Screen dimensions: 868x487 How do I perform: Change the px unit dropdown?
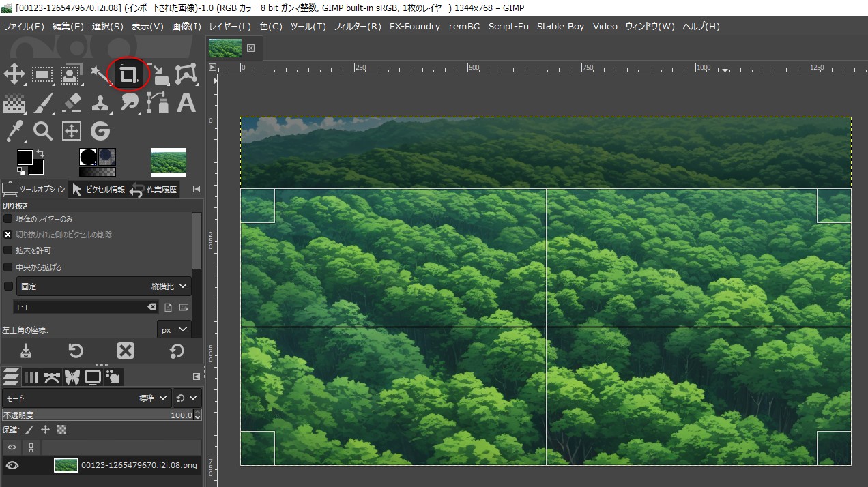click(x=173, y=329)
